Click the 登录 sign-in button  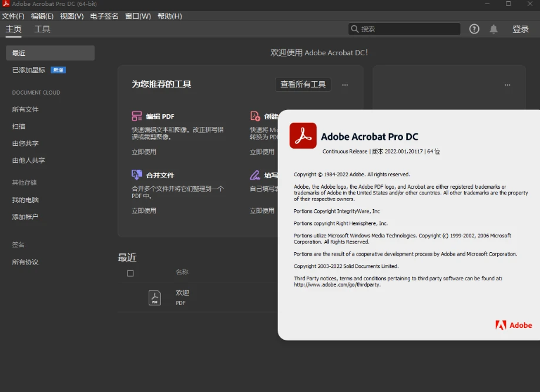(521, 29)
